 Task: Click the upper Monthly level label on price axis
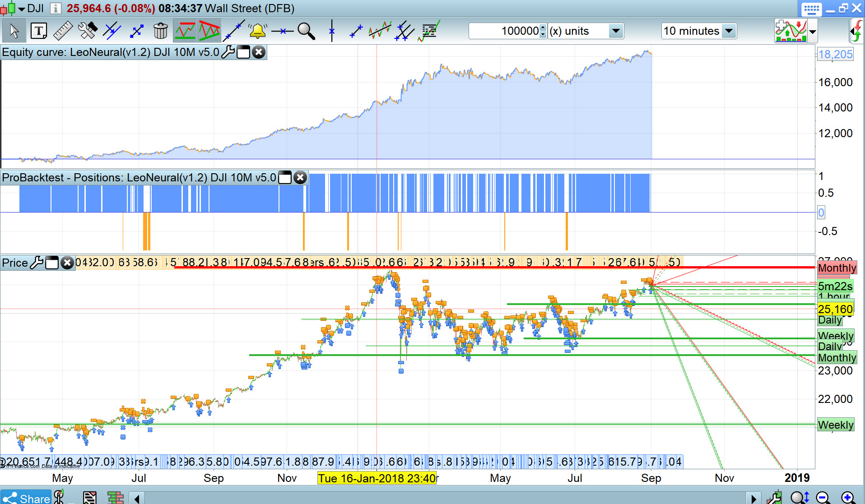[x=837, y=268]
